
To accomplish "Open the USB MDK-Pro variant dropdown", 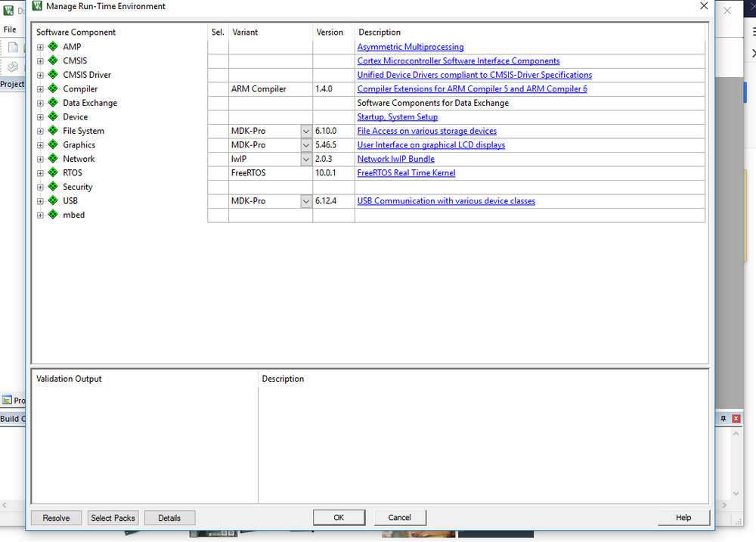I will [306, 201].
